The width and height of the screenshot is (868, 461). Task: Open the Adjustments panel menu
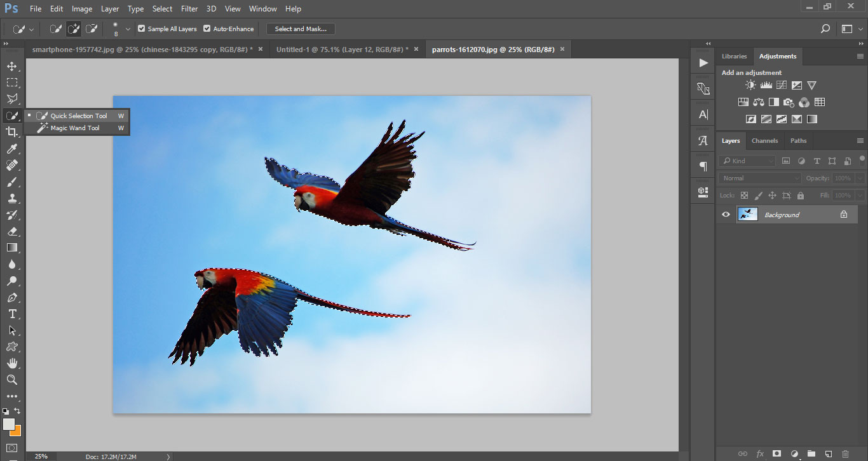pos(860,56)
